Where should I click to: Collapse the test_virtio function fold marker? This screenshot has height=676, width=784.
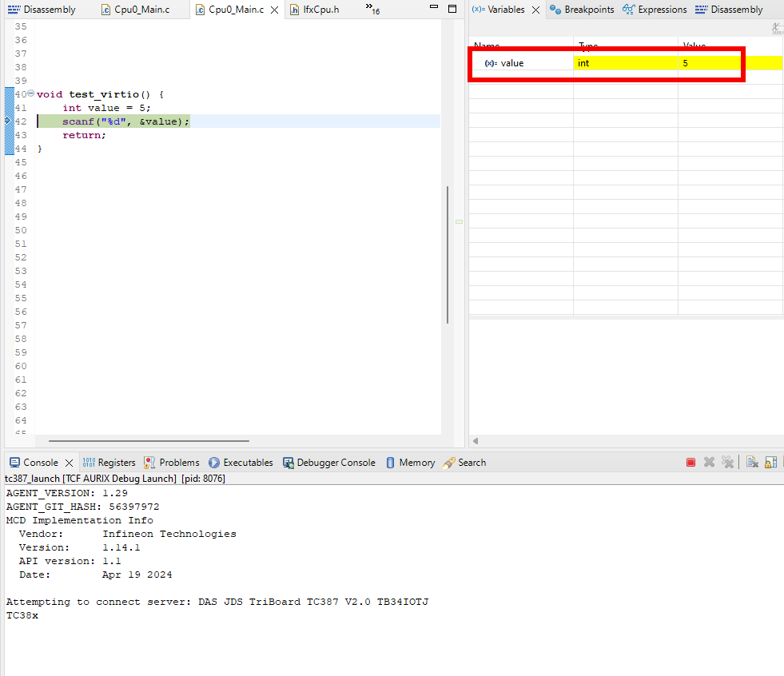[30, 94]
